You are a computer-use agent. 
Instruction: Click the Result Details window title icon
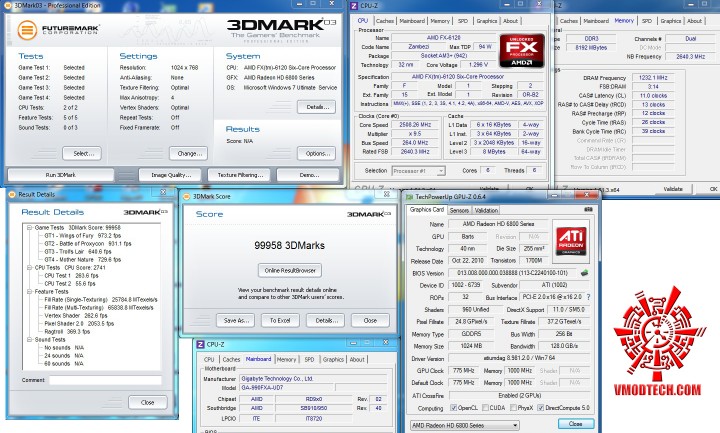pyautogui.click(x=12, y=194)
